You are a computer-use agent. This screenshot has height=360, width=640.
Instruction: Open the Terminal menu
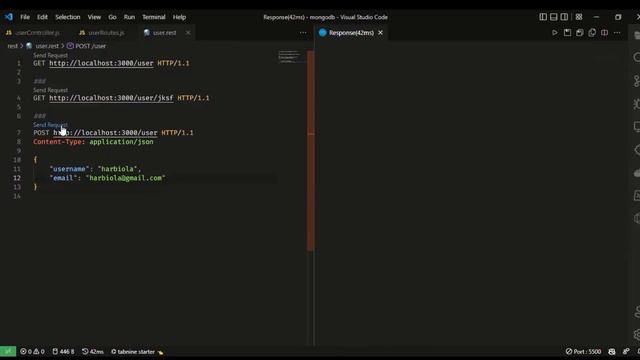(x=154, y=17)
